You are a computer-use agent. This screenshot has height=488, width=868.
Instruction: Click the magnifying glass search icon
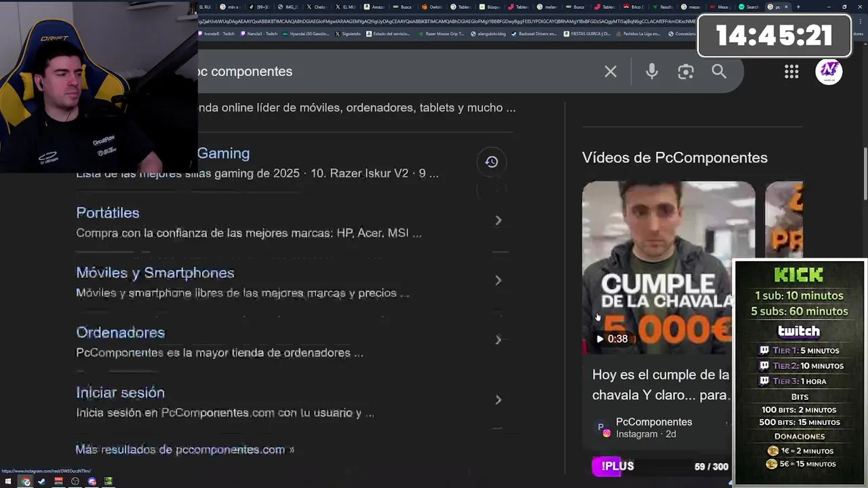coord(719,71)
